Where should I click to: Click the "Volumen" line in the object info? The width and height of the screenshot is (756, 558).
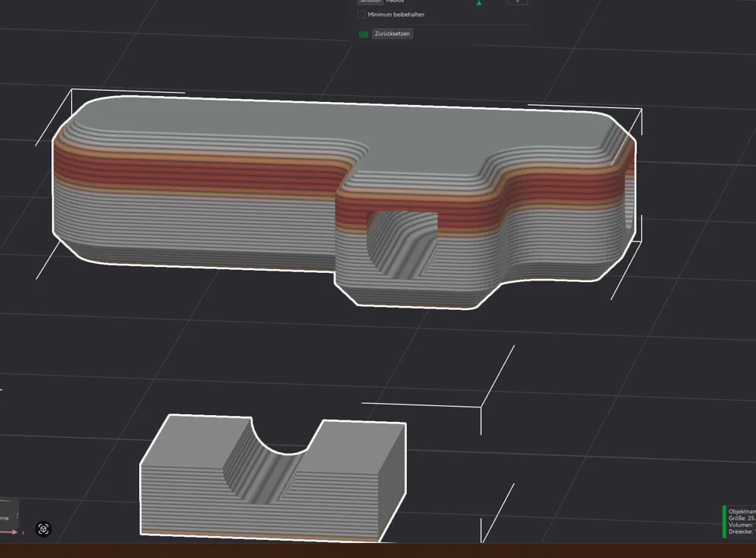click(742, 525)
